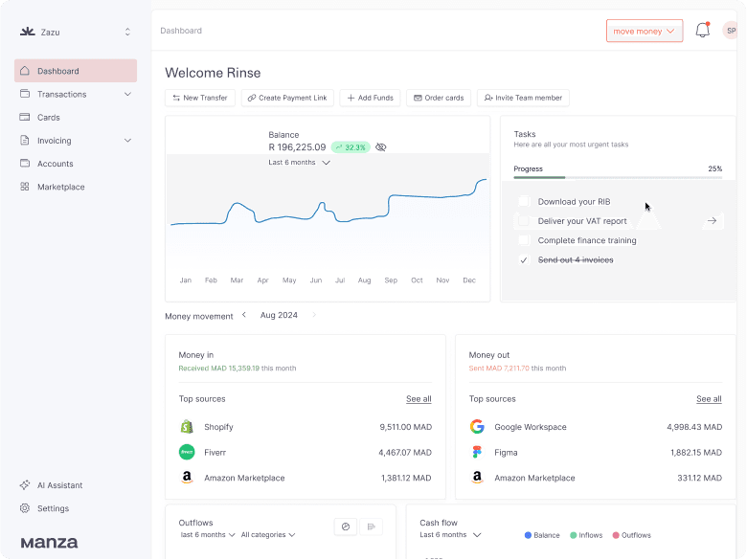Image resolution: width=747 pixels, height=560 pixels.
Task: Click the Google Workspace logo
Action: (x=477, y=427)
